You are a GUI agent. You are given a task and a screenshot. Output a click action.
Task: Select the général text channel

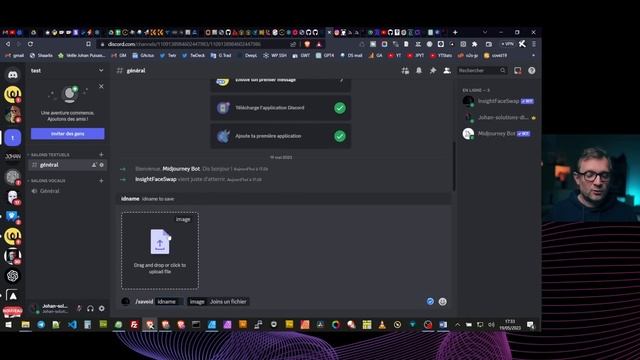tap(67, 165)
